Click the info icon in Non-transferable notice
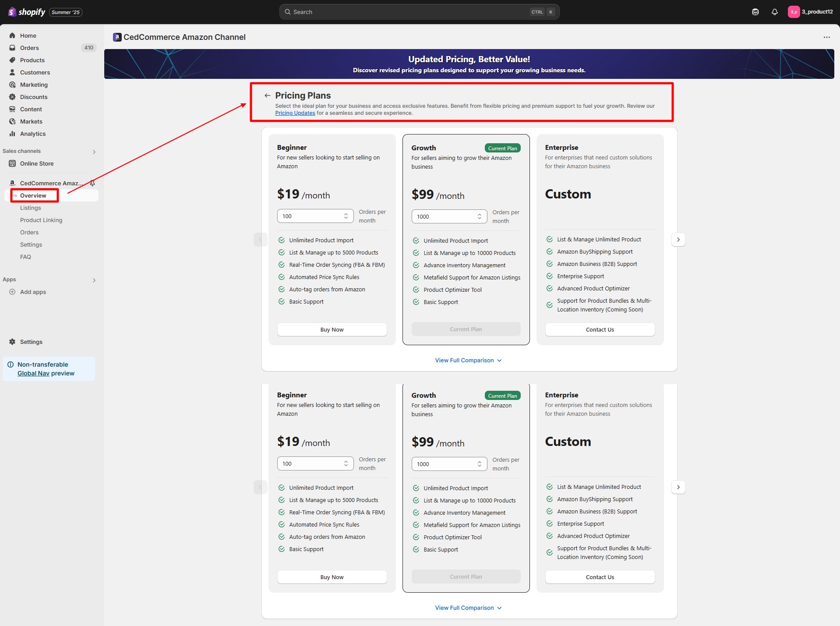This screenshot has height=626, width=840. (x=11, y=364)
